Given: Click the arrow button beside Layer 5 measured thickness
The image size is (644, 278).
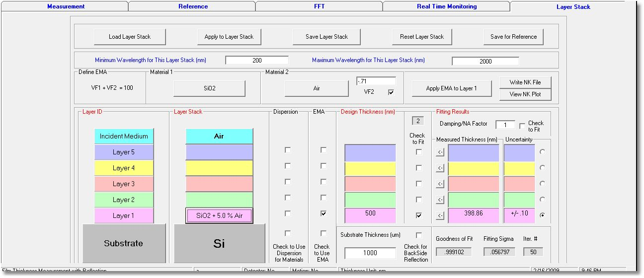Looking at the screenshot, I should [x=440, y=152].
